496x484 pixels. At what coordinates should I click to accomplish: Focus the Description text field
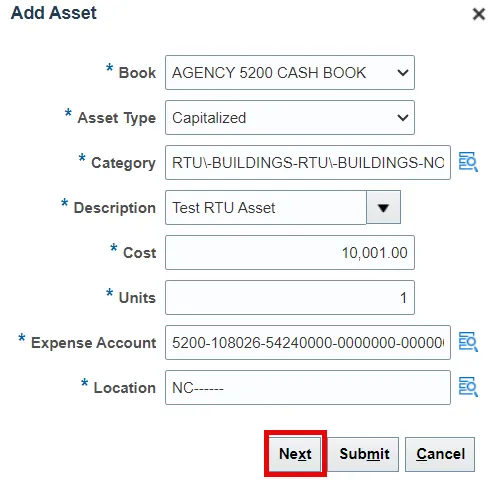pos(266,208)
